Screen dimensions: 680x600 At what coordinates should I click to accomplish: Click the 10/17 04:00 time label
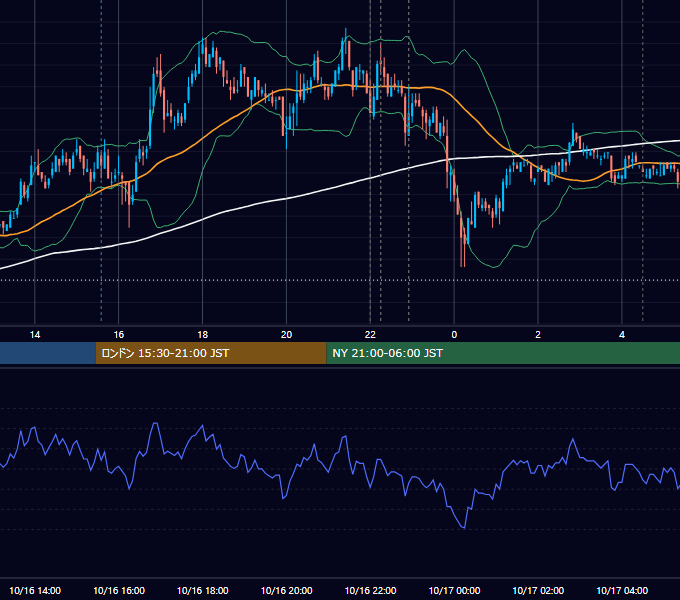[622, 590]
